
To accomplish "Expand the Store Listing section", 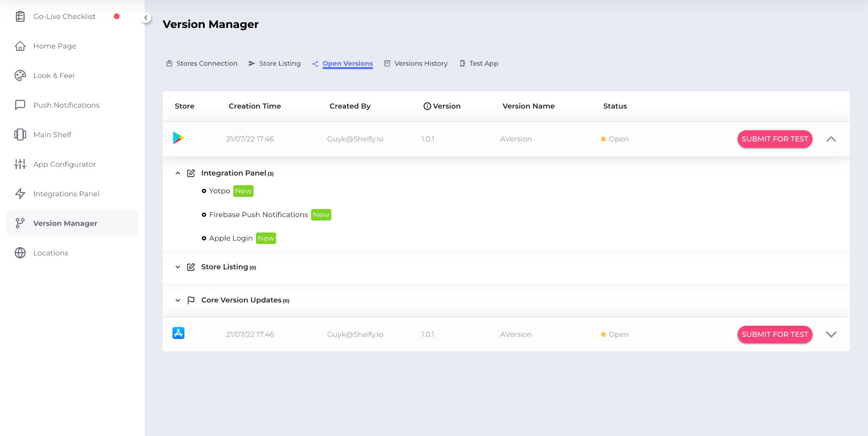I will click(x=178, y=267).
